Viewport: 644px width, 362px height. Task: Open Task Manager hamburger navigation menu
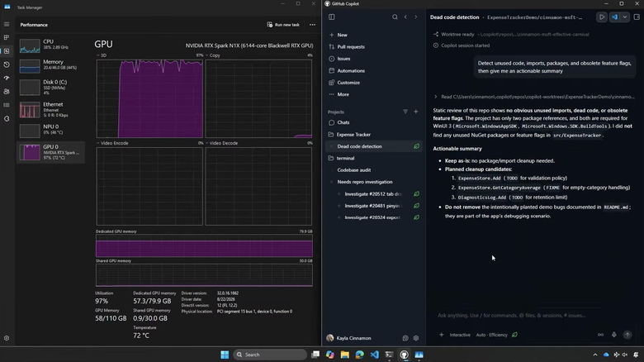(x=7, y=24)
